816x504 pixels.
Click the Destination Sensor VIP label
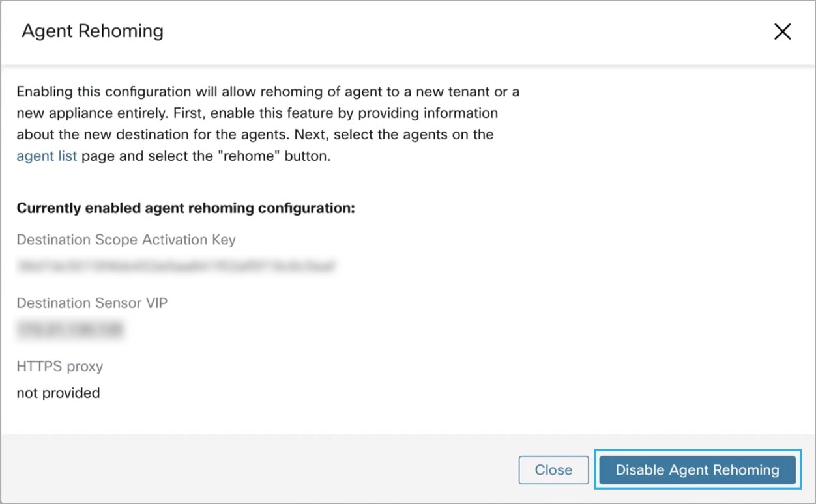92,303
